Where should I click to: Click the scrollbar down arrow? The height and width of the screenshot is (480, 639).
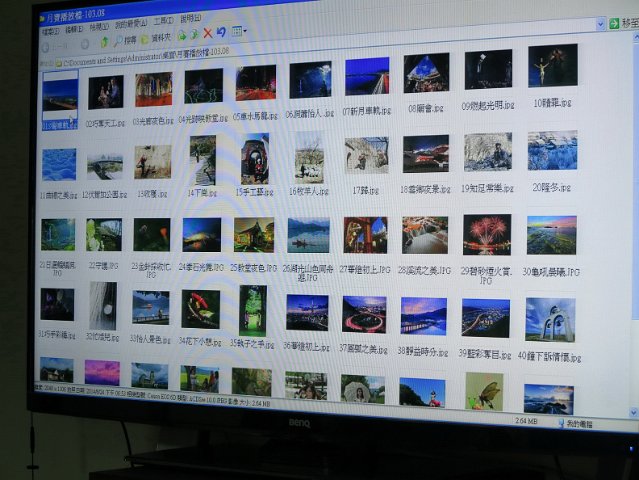pyautogui.click(x=632, y=412)
